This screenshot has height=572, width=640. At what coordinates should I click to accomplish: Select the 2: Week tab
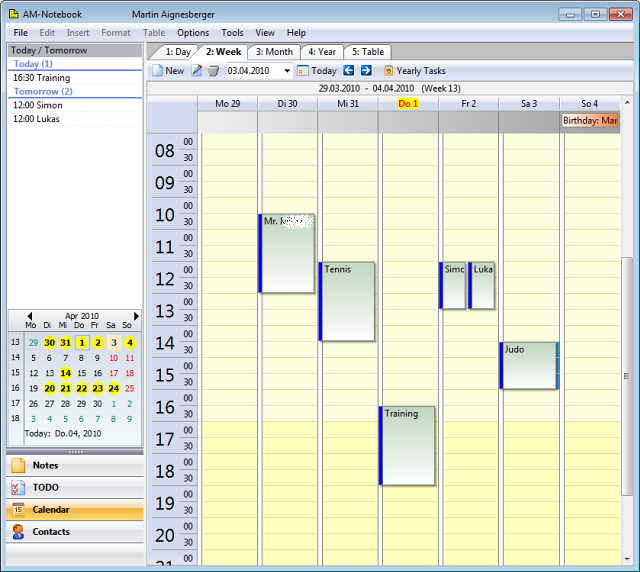[223, 52]
